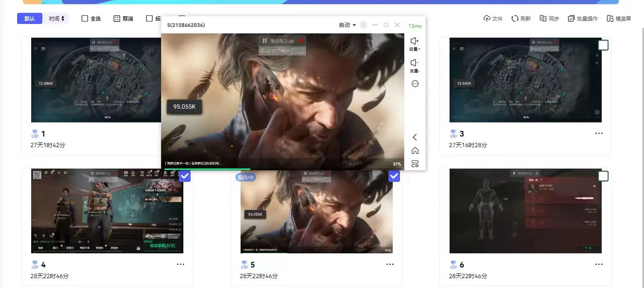Open device 5 screen thumbnail
Image resolution: width=644 pixels, height=288 pixels.
pyautogui.click(x=316, y=211)
